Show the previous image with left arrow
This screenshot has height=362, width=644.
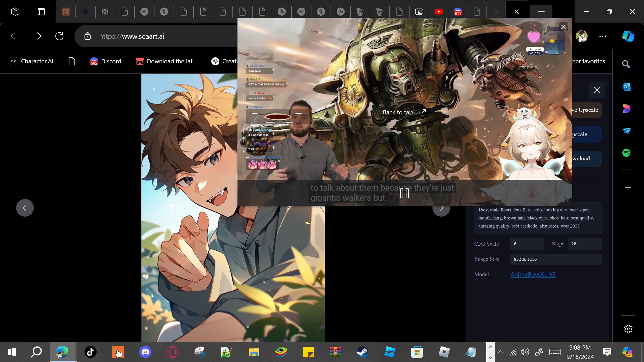25,208
